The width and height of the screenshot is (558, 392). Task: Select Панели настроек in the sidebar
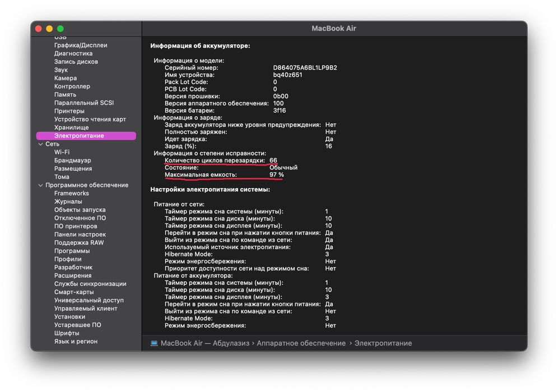point(80,235)
